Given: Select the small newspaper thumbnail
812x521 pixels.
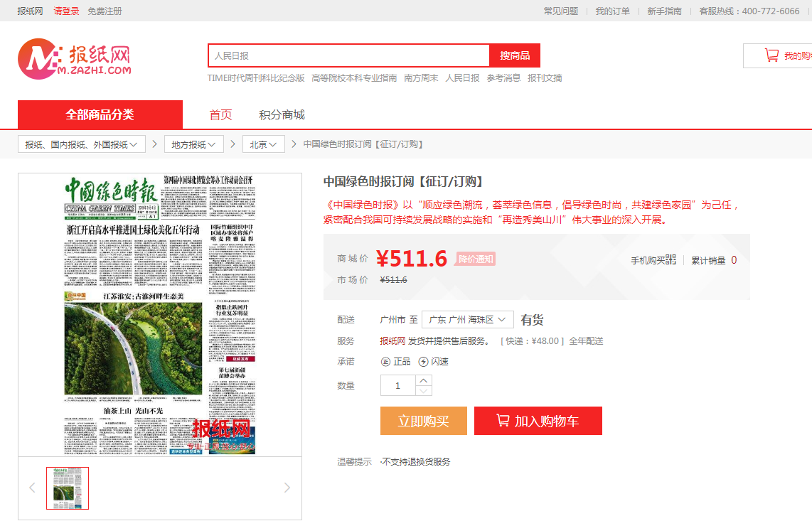Looking at the screenshot, I should 68,488.
